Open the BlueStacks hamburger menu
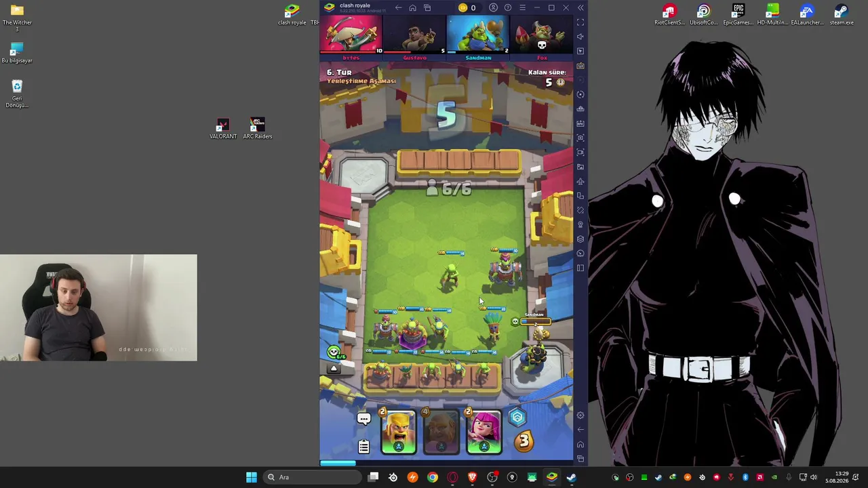868x488 pixels. tap(522, 8)
